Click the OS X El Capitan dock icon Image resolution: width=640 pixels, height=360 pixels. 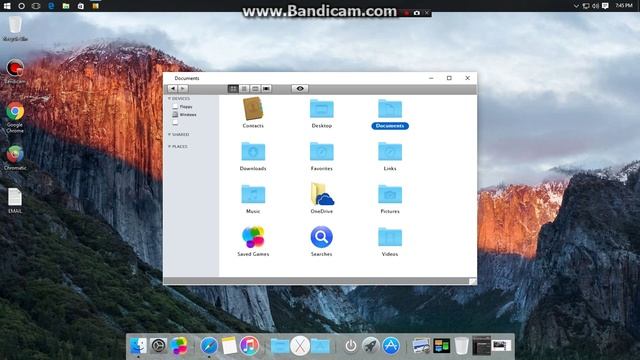click(300, 346)
